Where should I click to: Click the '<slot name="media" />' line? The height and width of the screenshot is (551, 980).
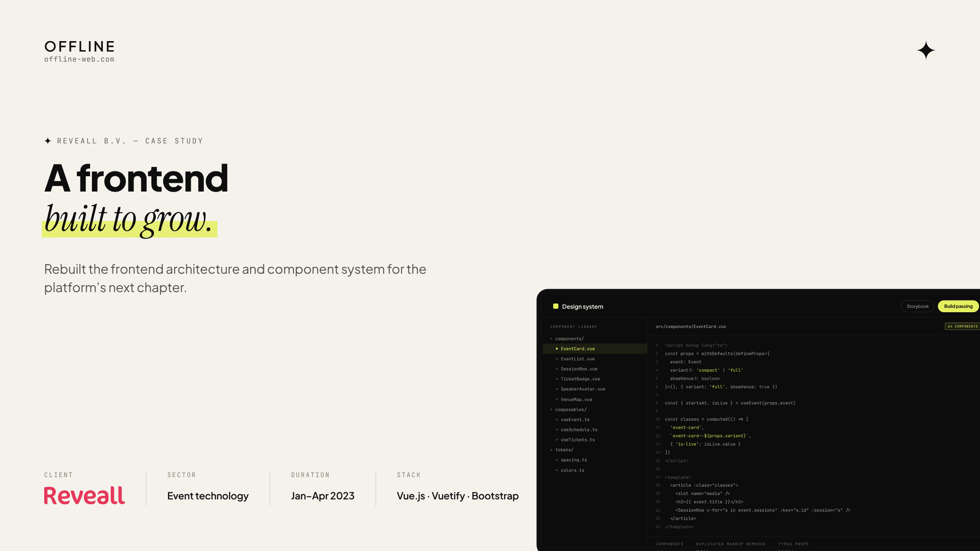[703, 493]
